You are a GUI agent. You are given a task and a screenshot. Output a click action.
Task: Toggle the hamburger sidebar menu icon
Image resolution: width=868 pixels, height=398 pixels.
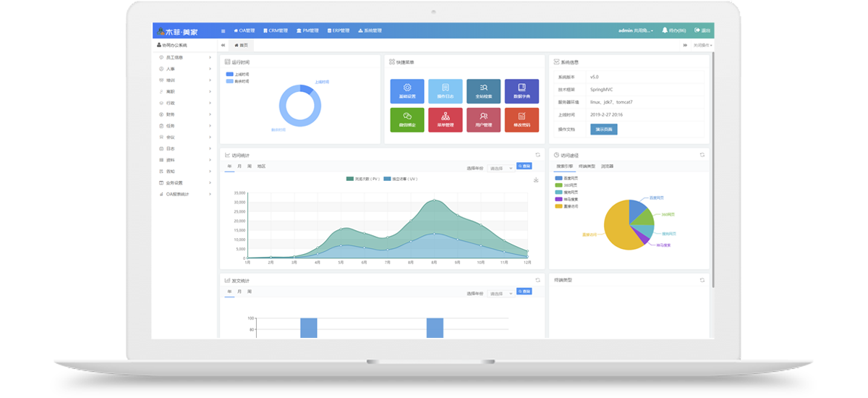point(223,31)
